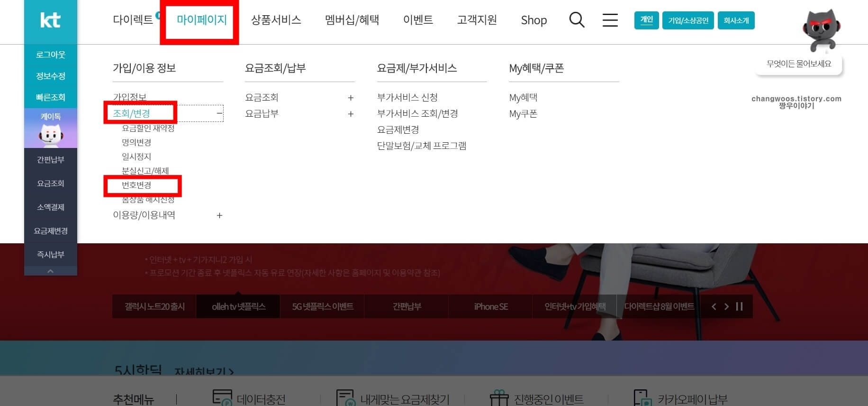Open My혜택 link
868x406 pixels.
click(x=523, y=97)
